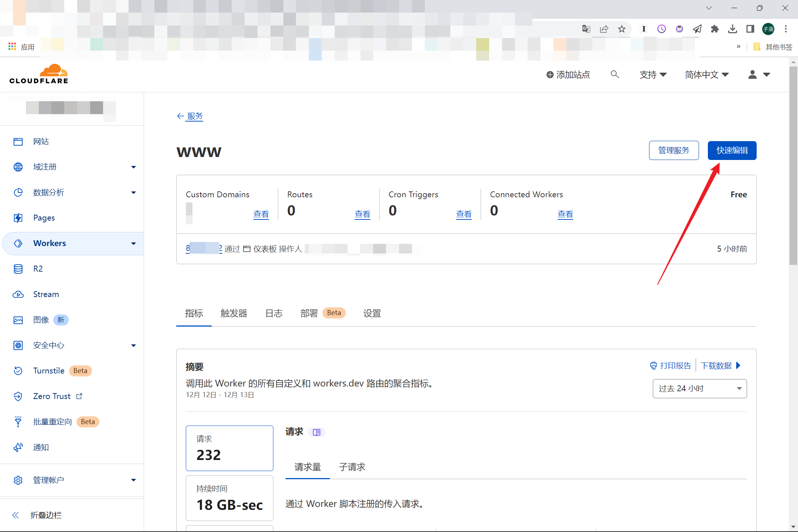Open browser extensions puzzle icon
Image resolution: width=798 pixels, height=532 pixels.
[x=715, y=29]
